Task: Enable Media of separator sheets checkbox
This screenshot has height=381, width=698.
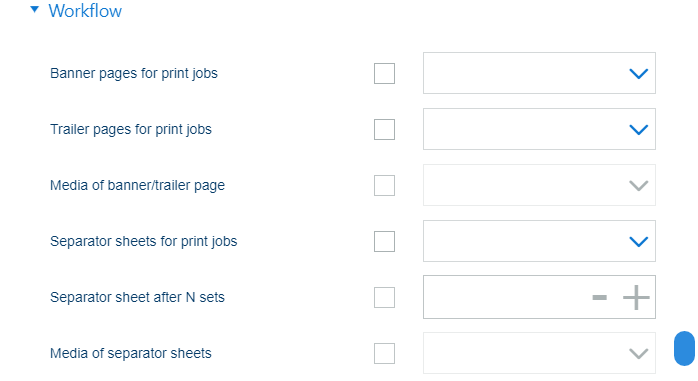Action: 384,353
